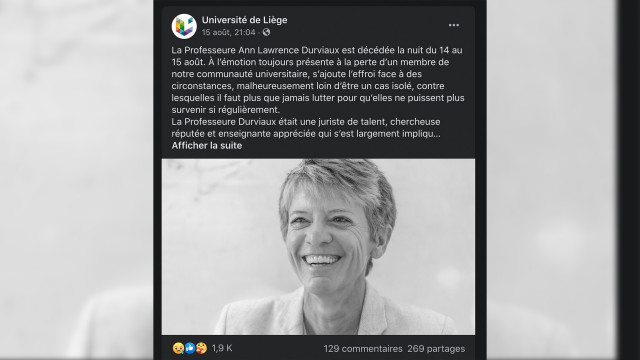Image resolution: width=640 pixels, height=360 pixels.
Task: Click blurred background right of the post
Action: [x=551, y=180]
